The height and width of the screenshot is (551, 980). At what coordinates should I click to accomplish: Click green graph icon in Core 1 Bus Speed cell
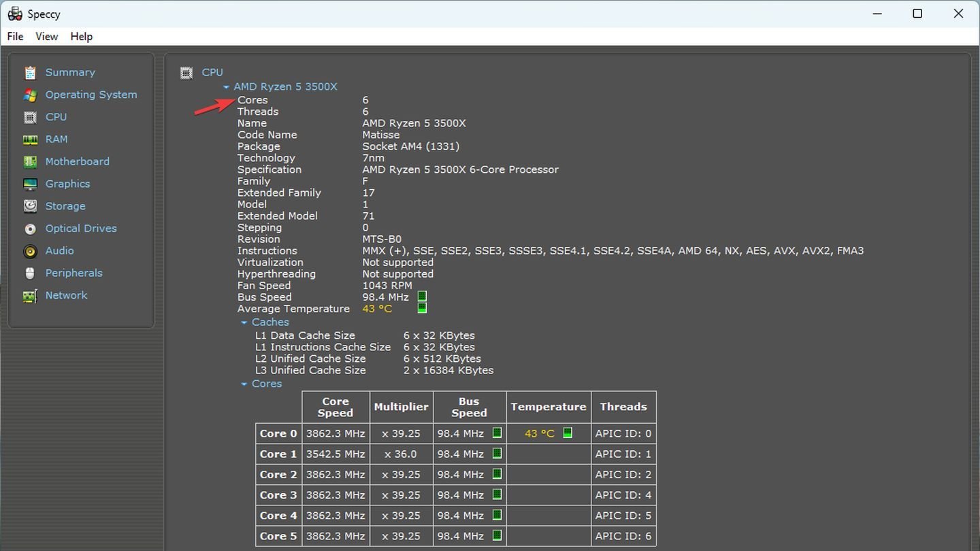click(497, 454)
